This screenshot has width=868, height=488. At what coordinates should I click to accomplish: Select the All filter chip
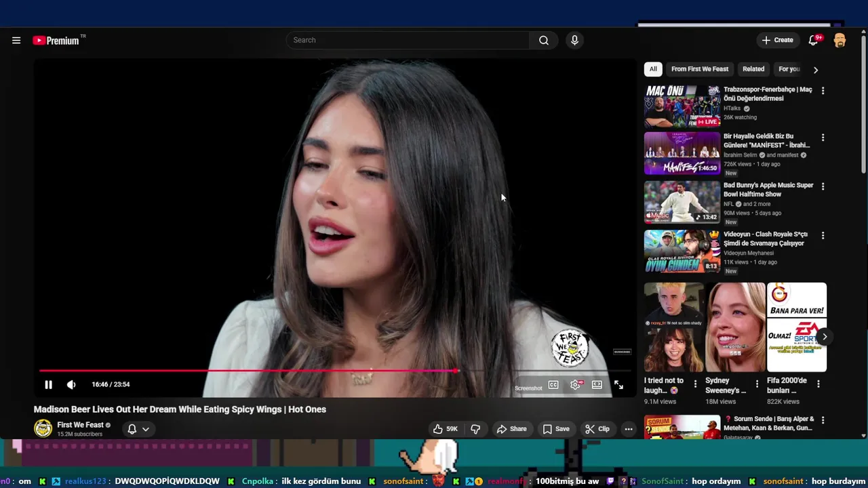click(x=653, y=69)
